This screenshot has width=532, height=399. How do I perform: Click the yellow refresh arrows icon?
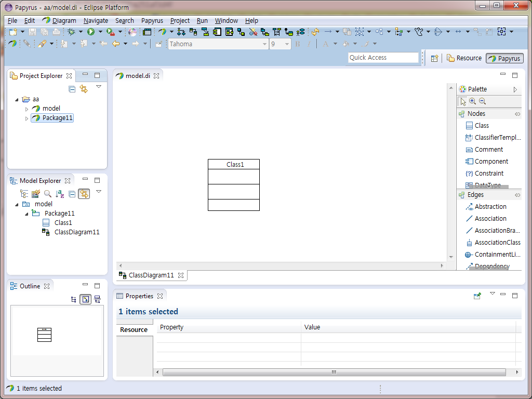[315, 32]
